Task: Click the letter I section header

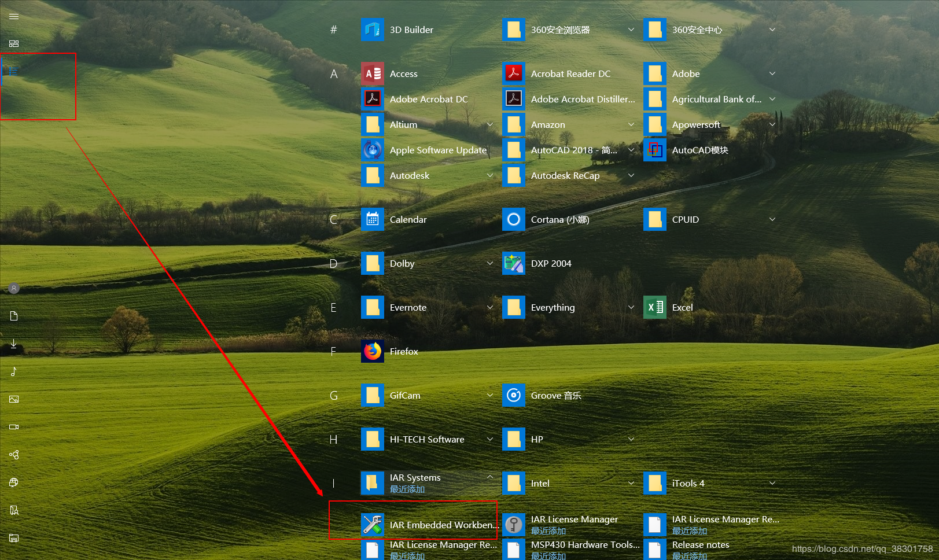Action: [334, 484]
